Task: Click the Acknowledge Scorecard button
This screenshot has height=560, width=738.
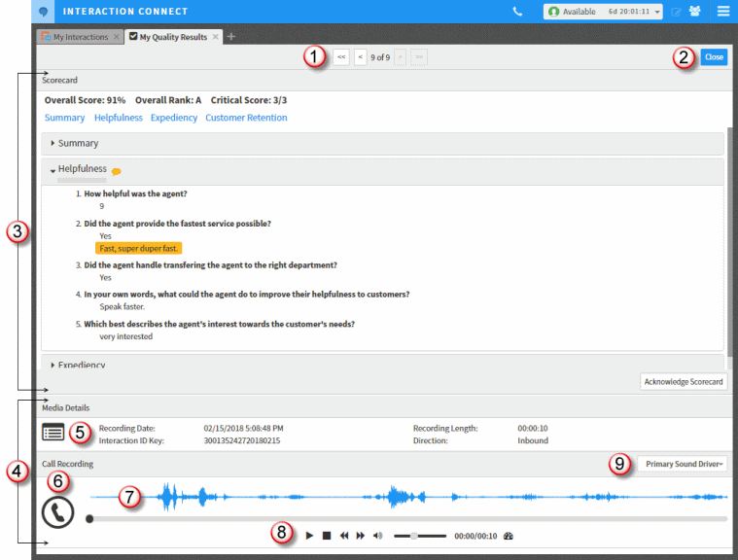Action: [x=683, y=382]
